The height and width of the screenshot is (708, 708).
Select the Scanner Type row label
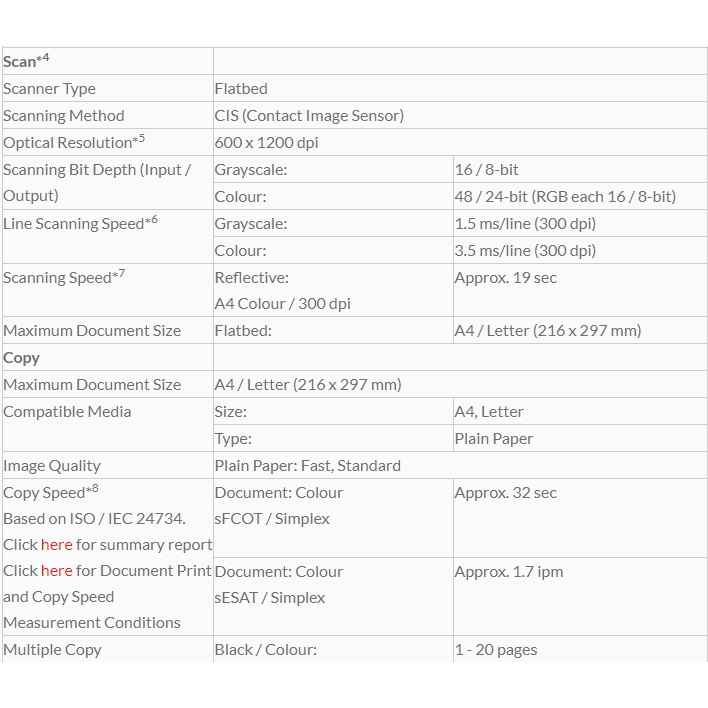(50, 89)
